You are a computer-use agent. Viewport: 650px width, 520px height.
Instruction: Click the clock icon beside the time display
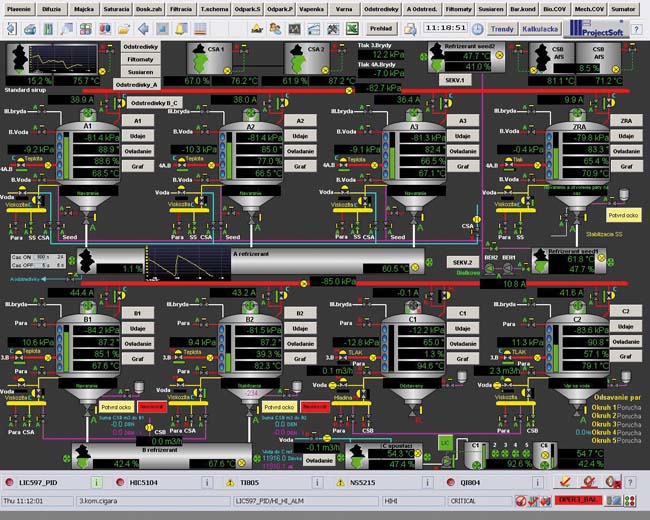click(478, 29)
